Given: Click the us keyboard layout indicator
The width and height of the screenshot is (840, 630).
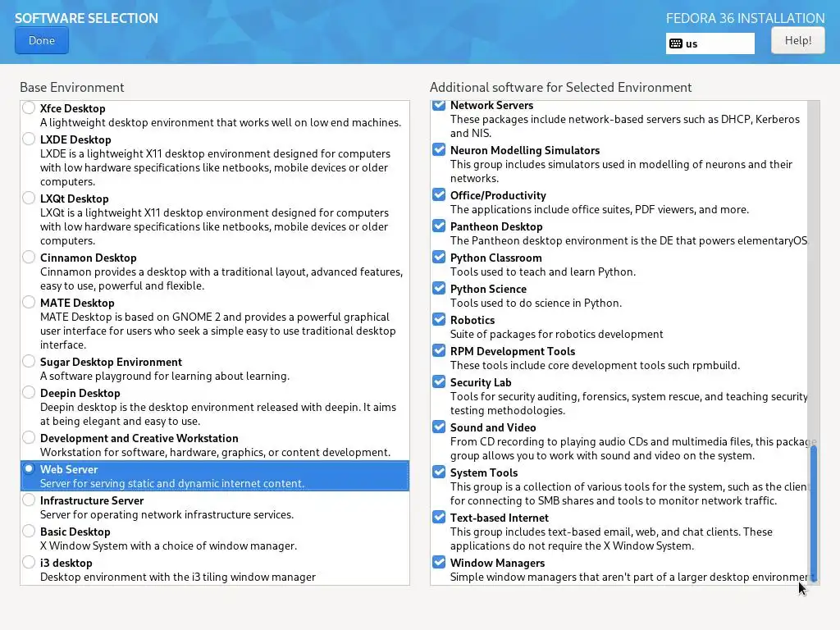Looking at the screenshot, I should pos(710,44).
